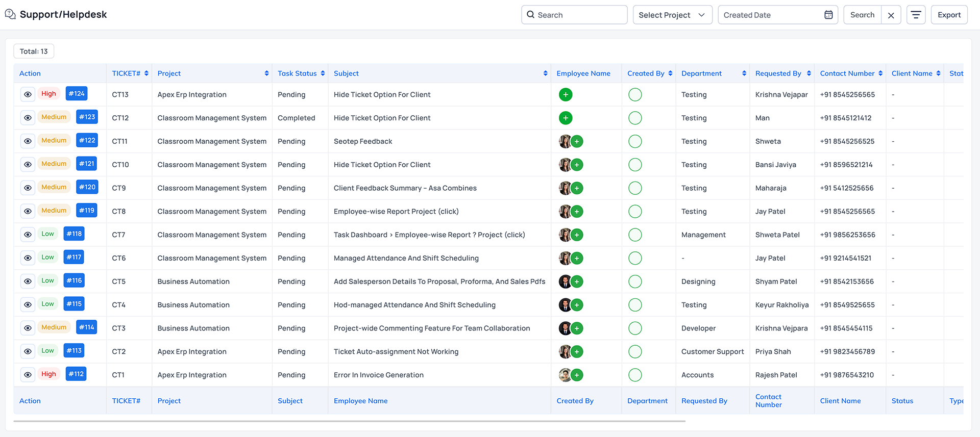980x437 pixels.
Task: Open the Select Project dropdown
Action: click(672, 15)
